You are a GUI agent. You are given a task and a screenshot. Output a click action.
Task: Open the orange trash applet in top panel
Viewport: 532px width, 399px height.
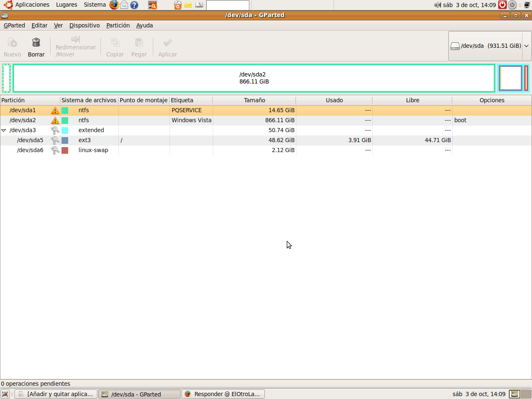coord(178,5)
